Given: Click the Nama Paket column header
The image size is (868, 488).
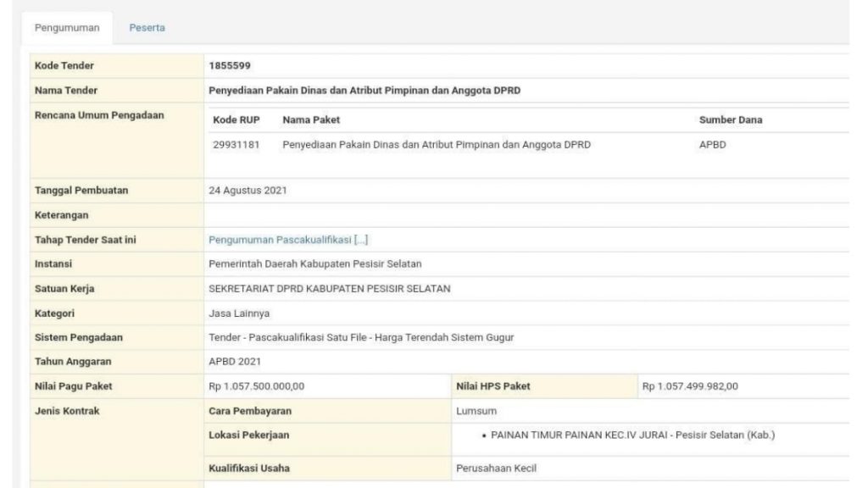Looking at the screenshot, I should [311, 119].
